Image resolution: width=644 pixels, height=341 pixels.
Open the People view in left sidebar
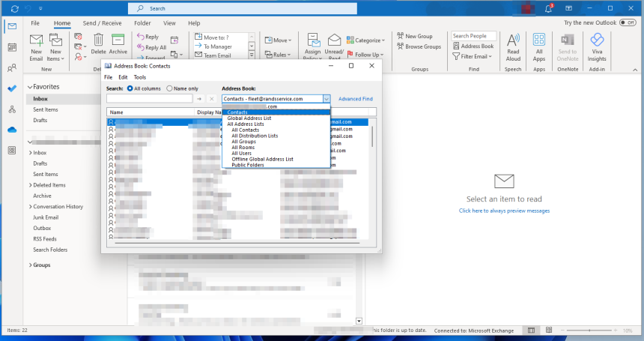pyautogui.click(x=12, y=68)
